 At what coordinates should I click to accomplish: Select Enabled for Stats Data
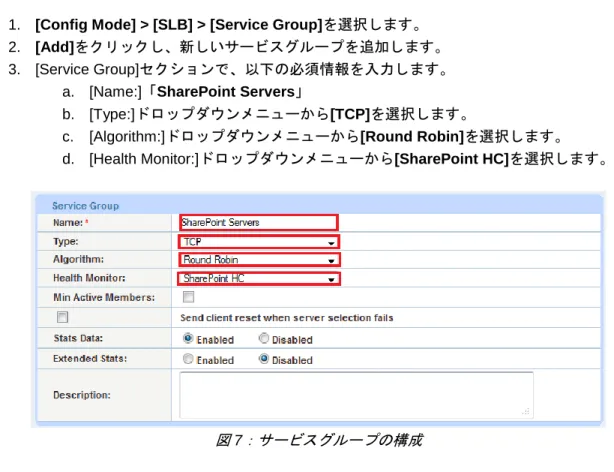pyautogui.click(x=188, y=338)
